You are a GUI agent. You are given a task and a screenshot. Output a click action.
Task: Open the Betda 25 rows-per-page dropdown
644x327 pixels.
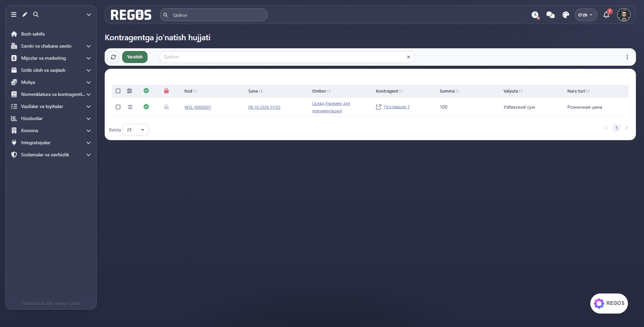click(x=136, y=130)
